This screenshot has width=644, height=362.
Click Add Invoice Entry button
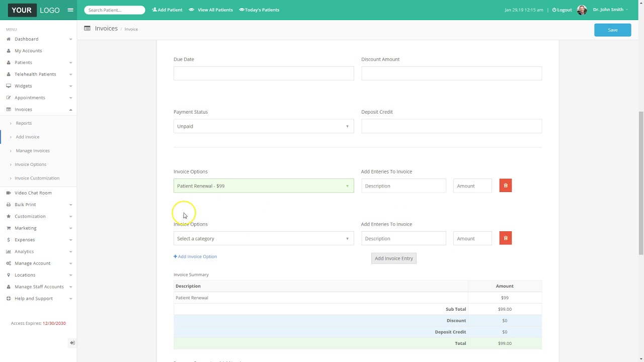[394, 258]
